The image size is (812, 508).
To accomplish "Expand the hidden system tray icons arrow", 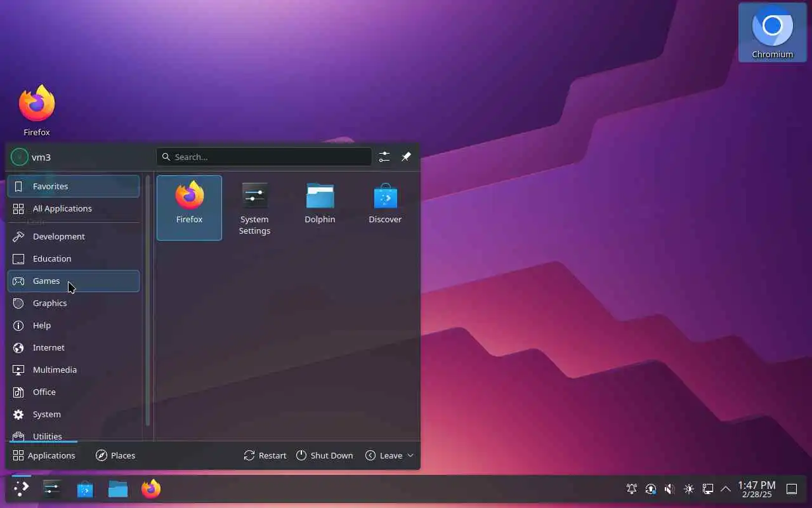I will pyautogui.click(x=726, y=489).
